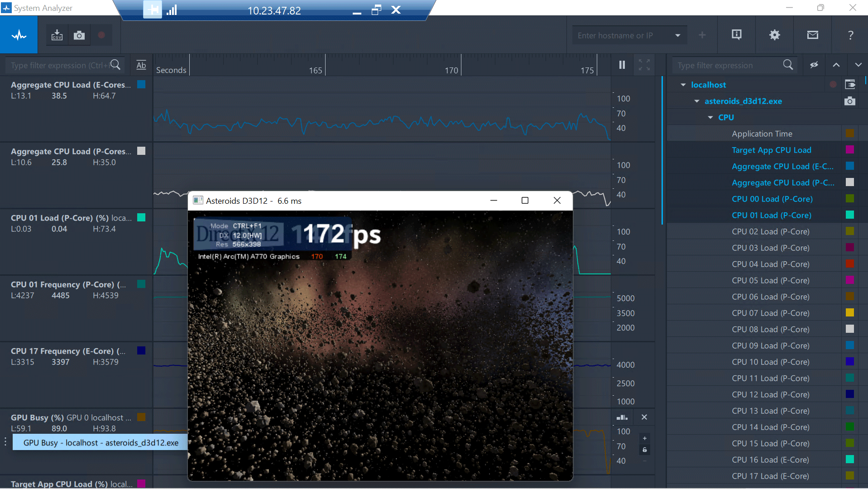Collapse the asteroids_d3d12.exe node
This screenshot has height=489, width=868.
697,101
